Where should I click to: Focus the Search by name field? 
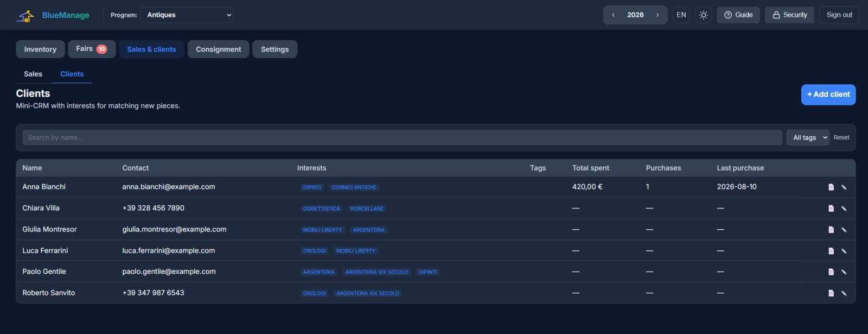coord(402,137)
